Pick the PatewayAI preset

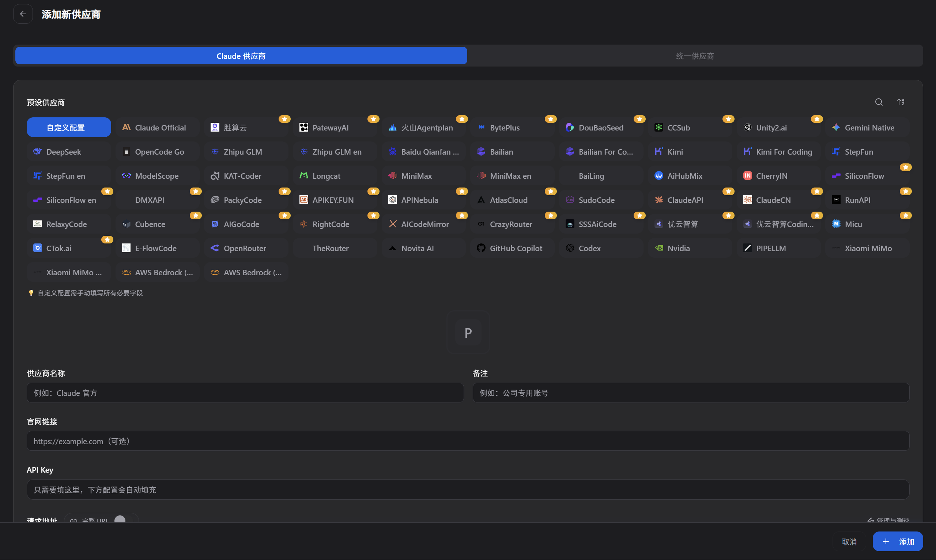335,128
